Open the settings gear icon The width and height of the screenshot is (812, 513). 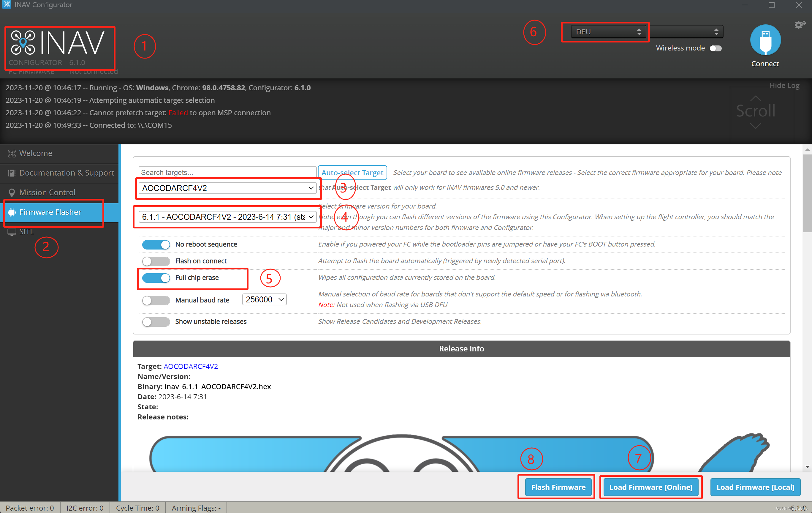click(x=800, y=25)
